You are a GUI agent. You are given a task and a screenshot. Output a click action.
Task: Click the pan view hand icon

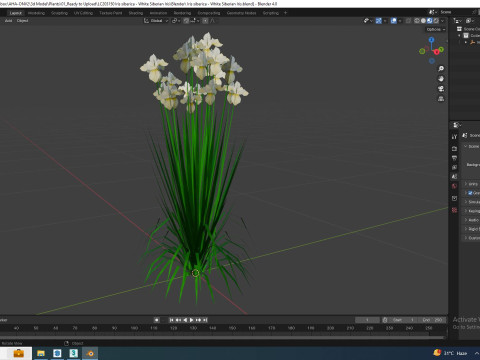(x=441, y=79)
